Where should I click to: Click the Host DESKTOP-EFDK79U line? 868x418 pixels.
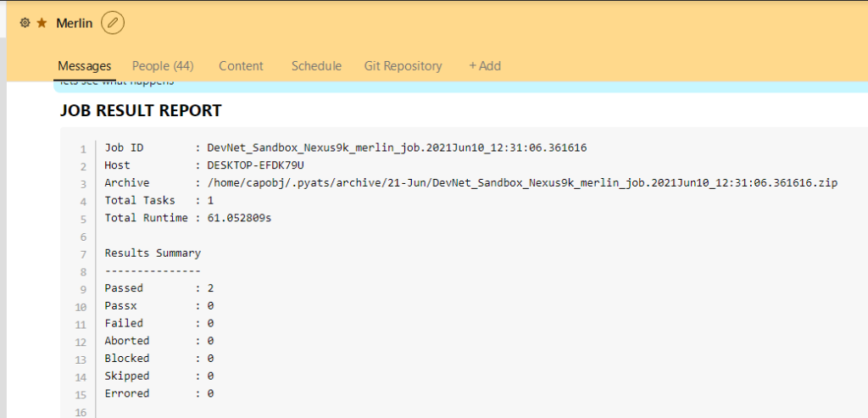tap(205, 165)
